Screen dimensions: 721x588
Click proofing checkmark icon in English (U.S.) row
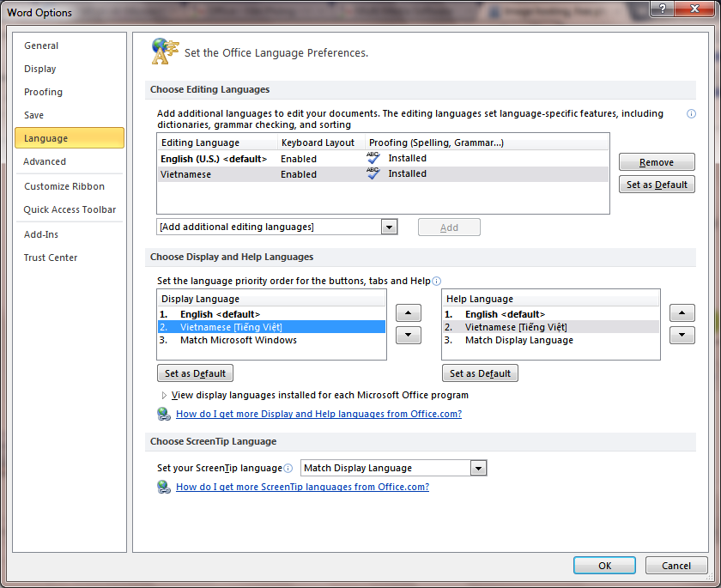373,158
